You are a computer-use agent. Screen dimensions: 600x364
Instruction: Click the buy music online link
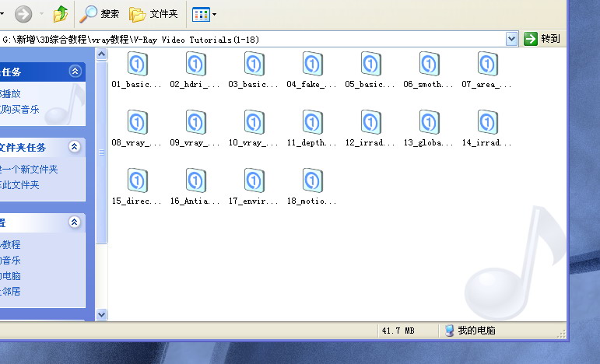click(19, 109)
